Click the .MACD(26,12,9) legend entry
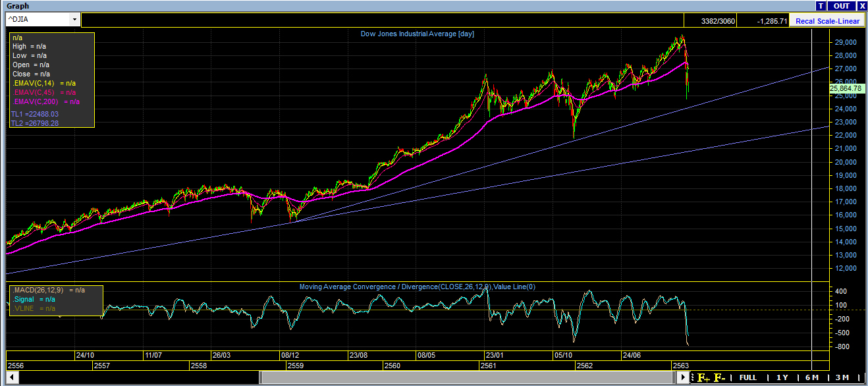The image size is (868, 386). click(x=49, y=290)
